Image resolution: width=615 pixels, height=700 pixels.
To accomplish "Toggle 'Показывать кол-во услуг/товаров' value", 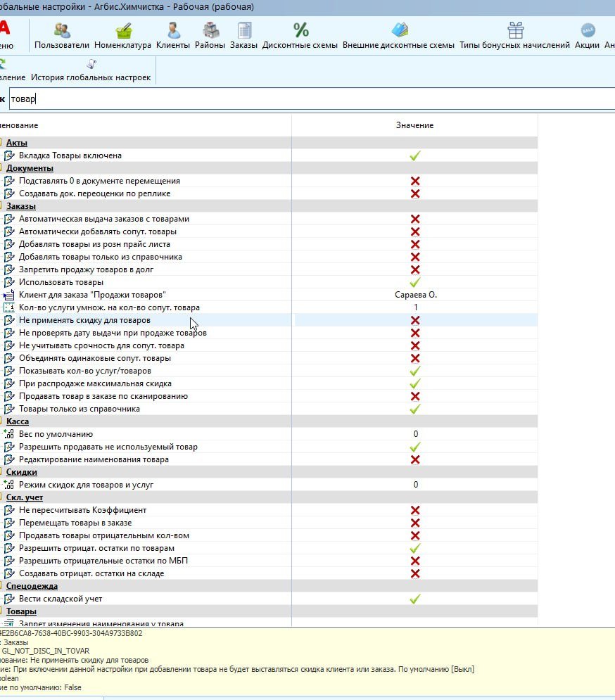I will (x=415, y=371).
